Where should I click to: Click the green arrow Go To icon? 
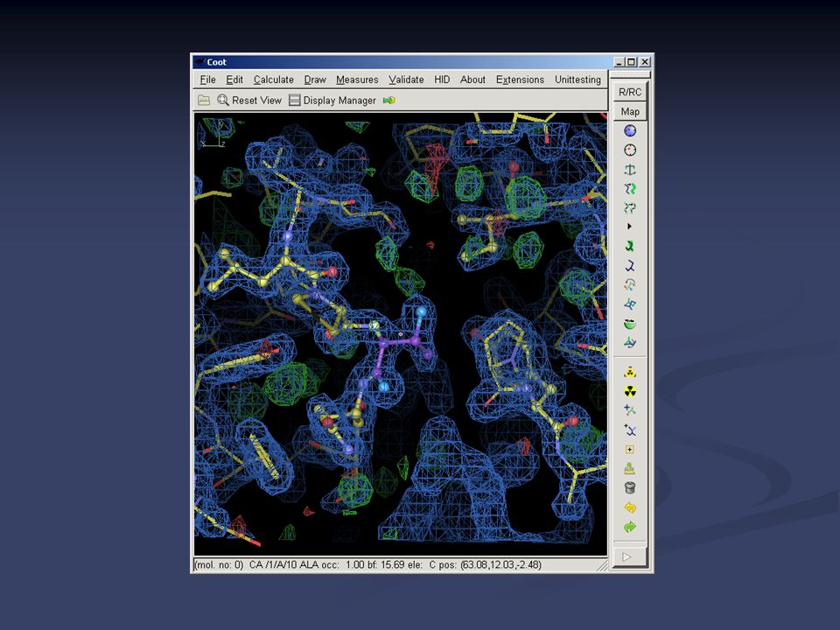pyautogui.click(x=388, y=100)
